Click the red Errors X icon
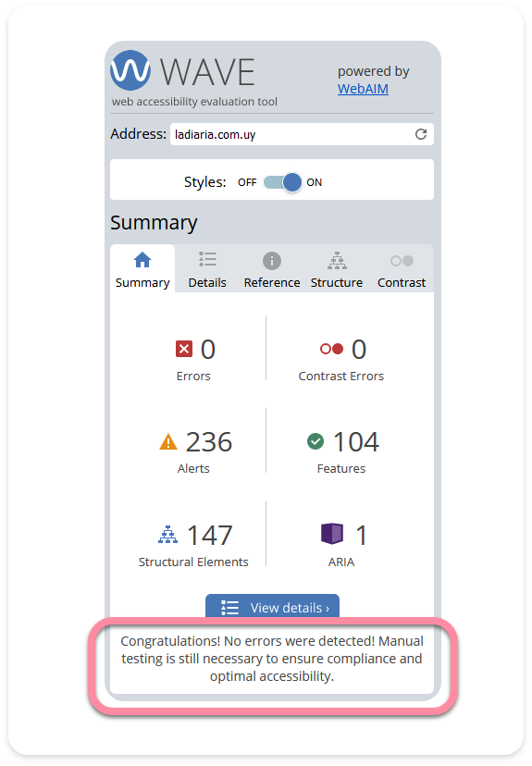532x766 pixels. click(x=184, y=350)
